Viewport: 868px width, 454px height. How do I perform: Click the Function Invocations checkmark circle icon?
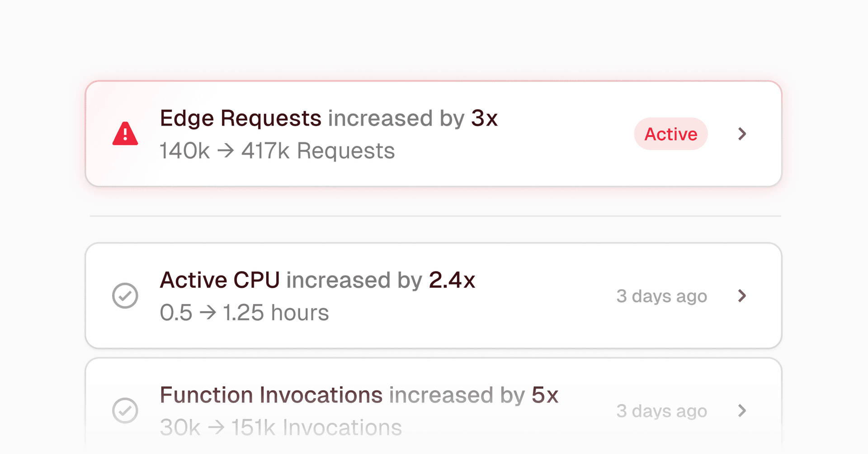click(125, 411)
